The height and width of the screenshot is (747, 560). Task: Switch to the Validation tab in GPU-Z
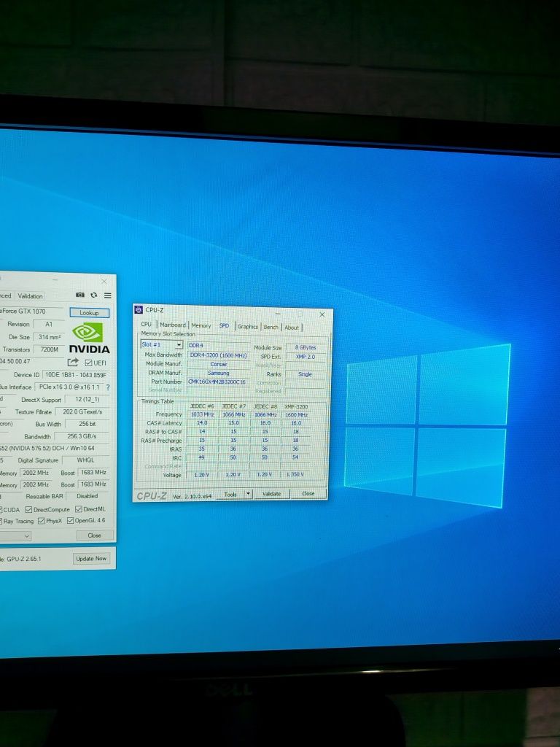pyautogui.click(x=30, y=296)
